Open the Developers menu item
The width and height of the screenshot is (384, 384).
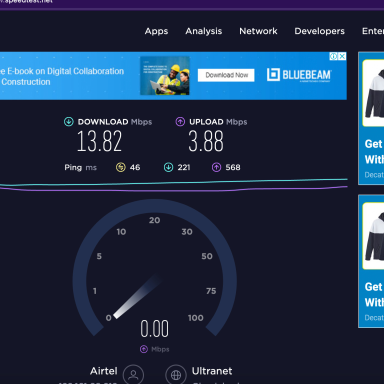point(319,31)
